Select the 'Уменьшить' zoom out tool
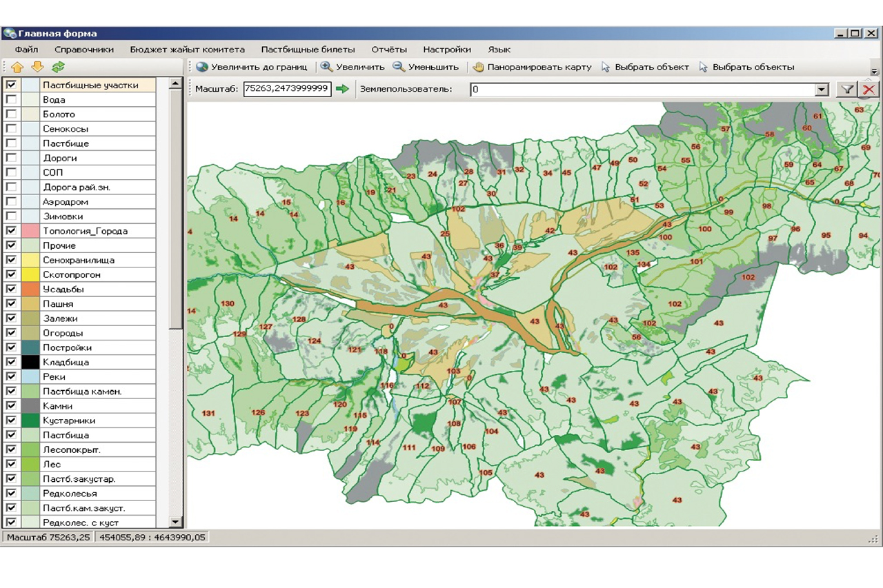The image size is (883, 588). click(426, 67)
